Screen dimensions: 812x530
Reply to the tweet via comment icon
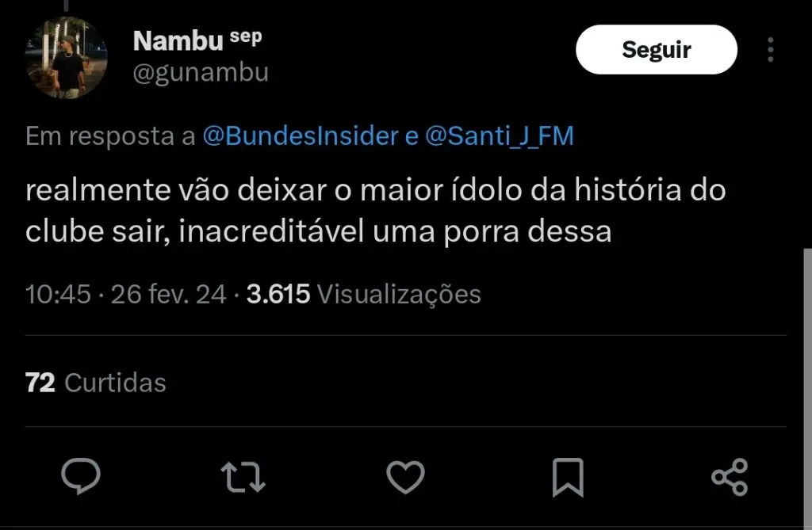[81, 476]
